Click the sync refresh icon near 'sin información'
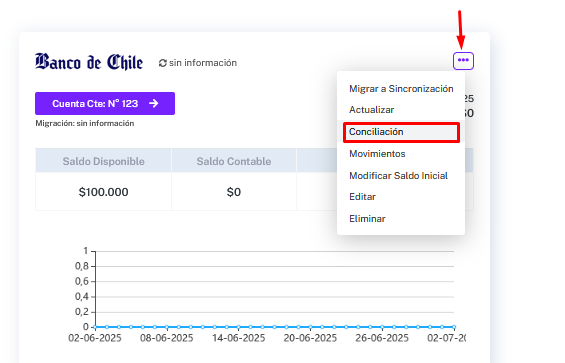Image resolution: width=565 pixels, height=363 pixels. (x=163, y=63)
